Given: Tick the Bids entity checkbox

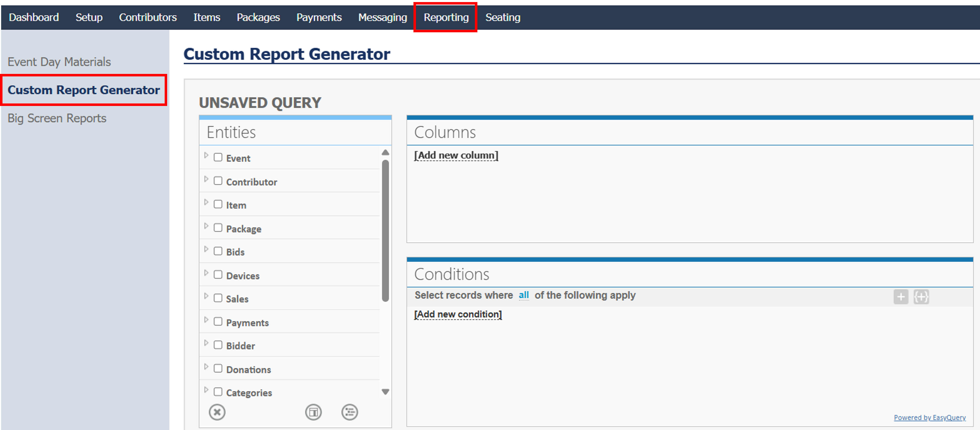Looking at the screenshot, I should (x=218, y=251).
